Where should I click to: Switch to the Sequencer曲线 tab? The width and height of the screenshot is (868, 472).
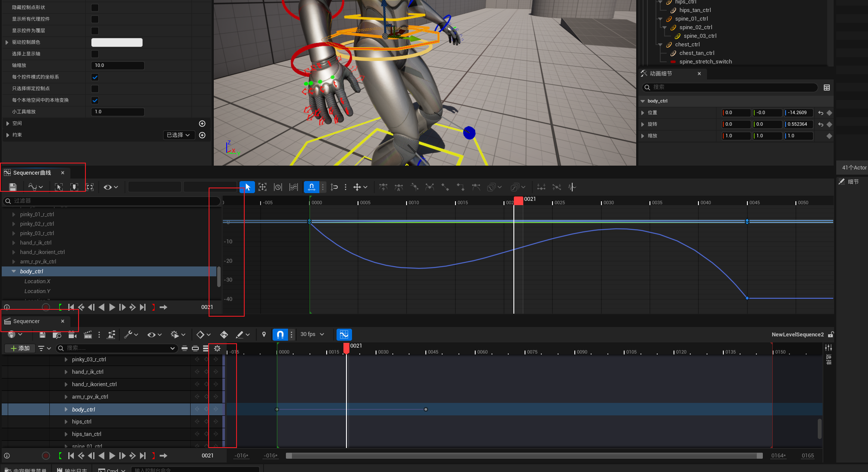coord(32,172)
